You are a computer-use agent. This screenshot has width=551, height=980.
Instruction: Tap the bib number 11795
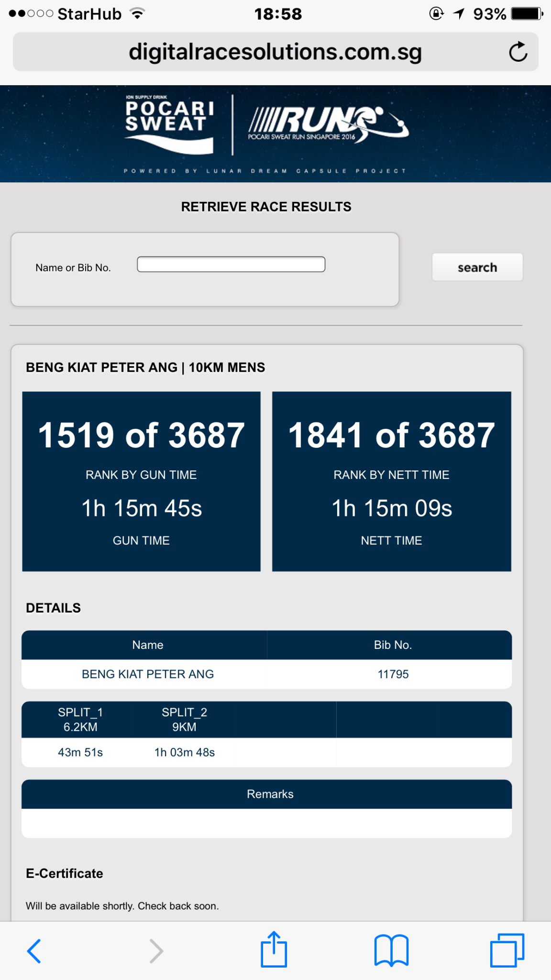(x=393, y=674)
